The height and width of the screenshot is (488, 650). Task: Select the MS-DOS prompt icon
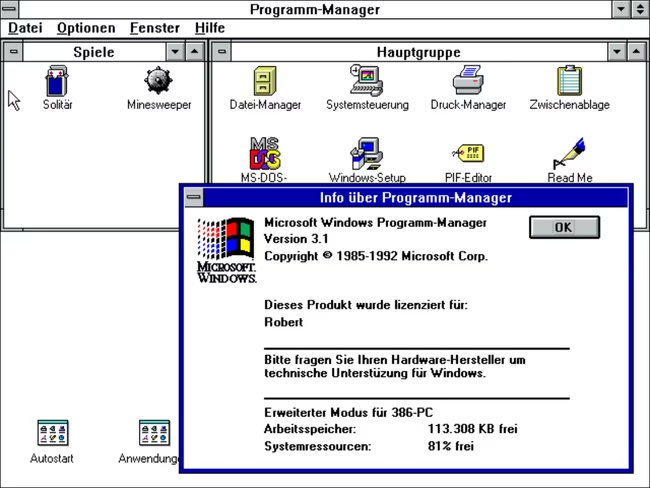265,153
